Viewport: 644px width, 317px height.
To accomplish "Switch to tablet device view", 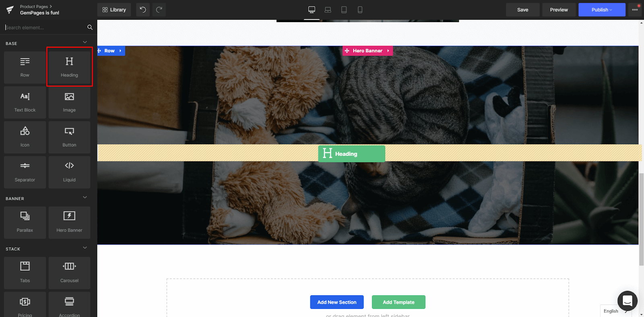I will pos(344,10).
